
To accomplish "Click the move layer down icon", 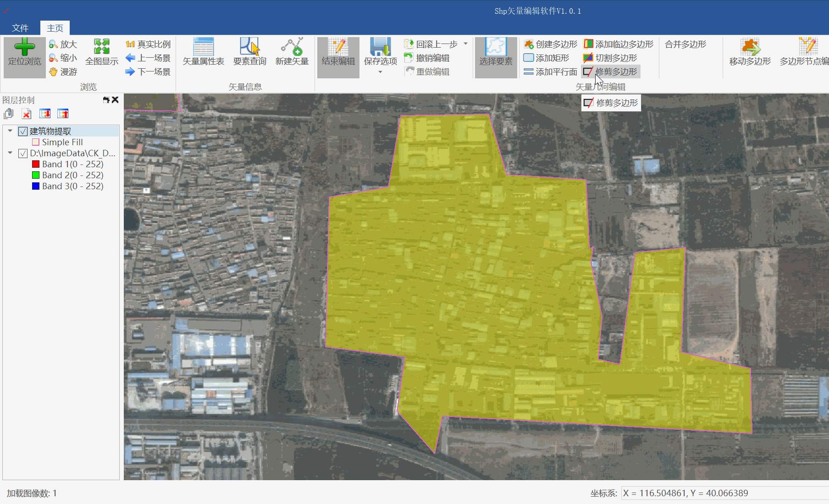I will [x=45, y=114].
